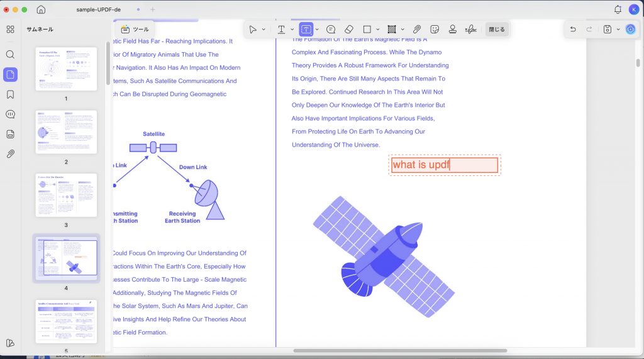Select the stamp tool
Viewport: 644px width, 359px height.
pyautogui.click(x=453, y=29)
